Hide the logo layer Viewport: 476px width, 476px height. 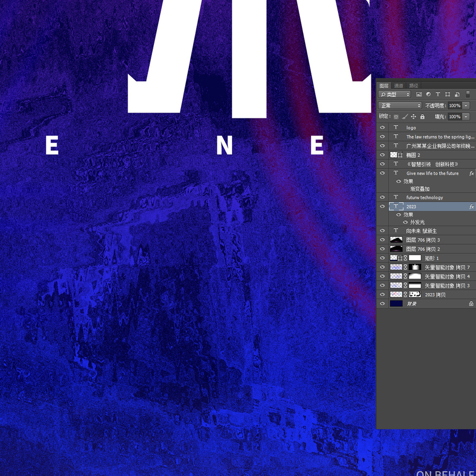382,127
